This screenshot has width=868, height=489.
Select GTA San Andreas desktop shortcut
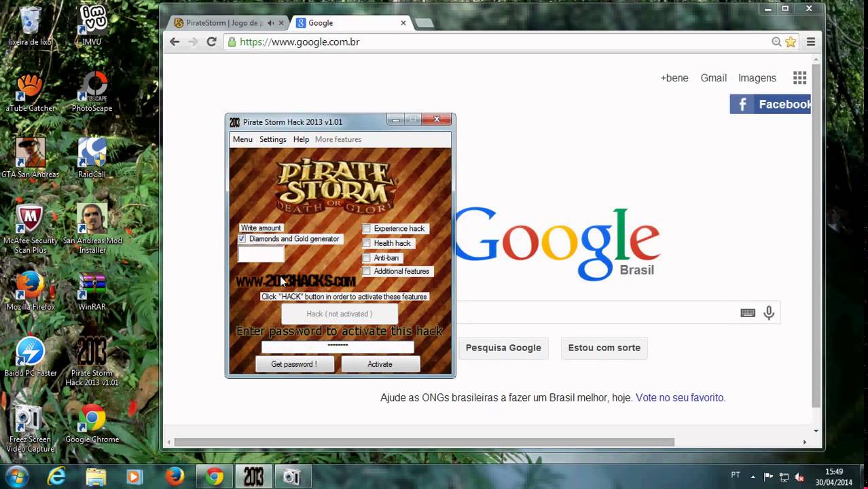pyautogui.click(x=30, y=158)
